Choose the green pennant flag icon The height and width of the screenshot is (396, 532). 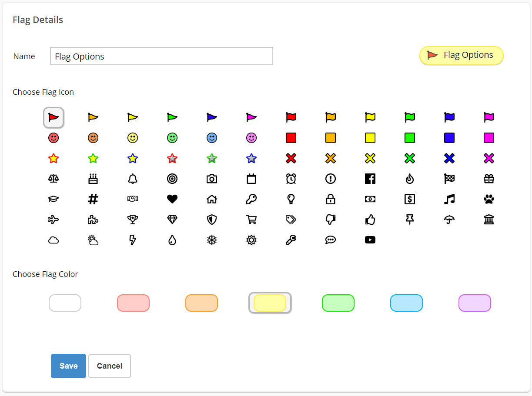pyautogui.click(x=172, y=117)
